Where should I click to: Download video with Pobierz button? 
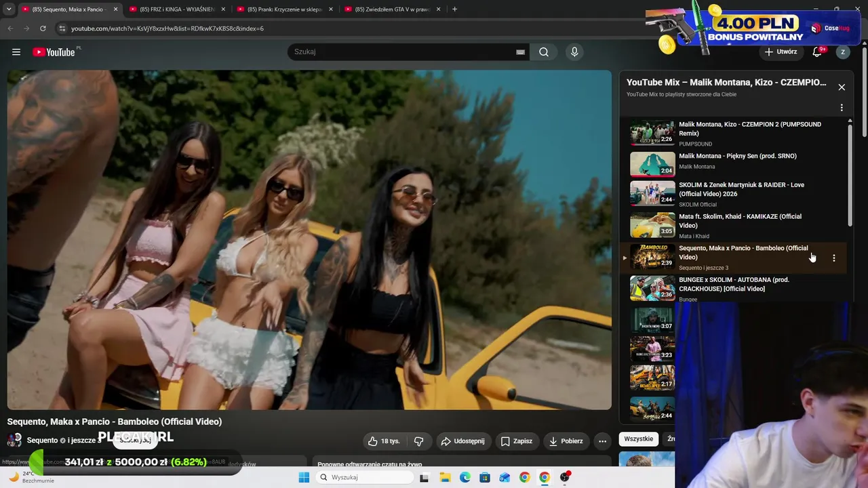point(566,441)
